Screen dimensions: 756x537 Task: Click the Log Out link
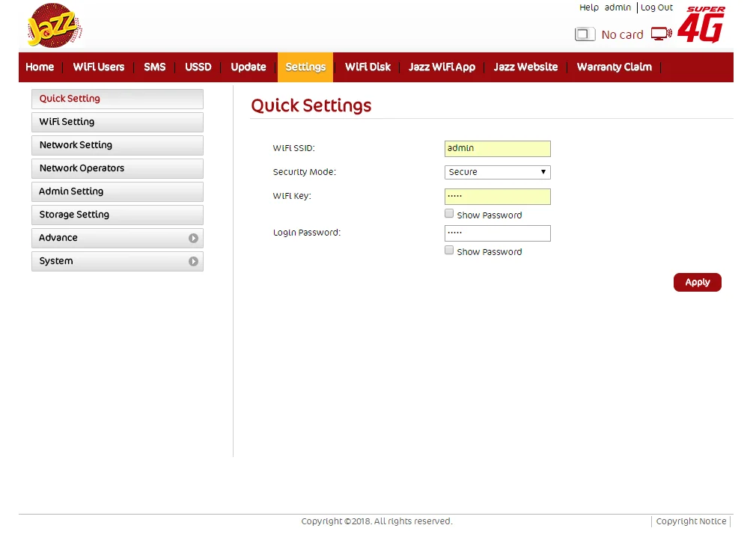click(656, 7)
